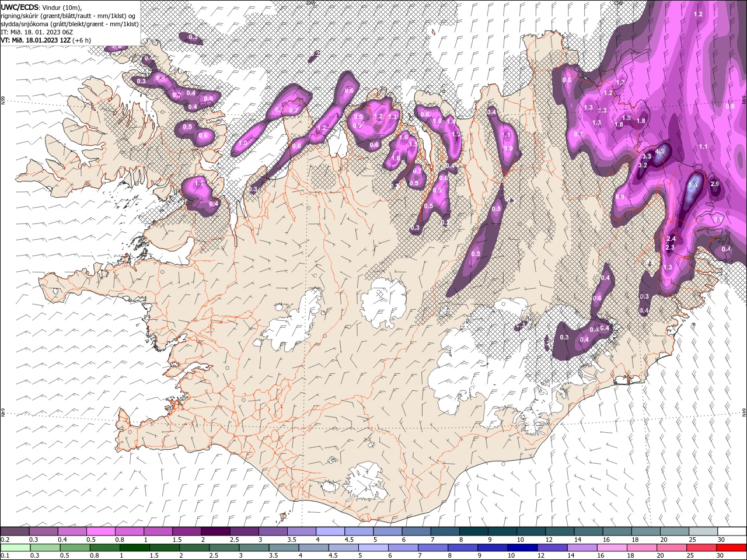Click the pale grey 25–30 snow legend swatch
Image resolution: width=747 pixels, height=560 pixels.
click(703, 531)
